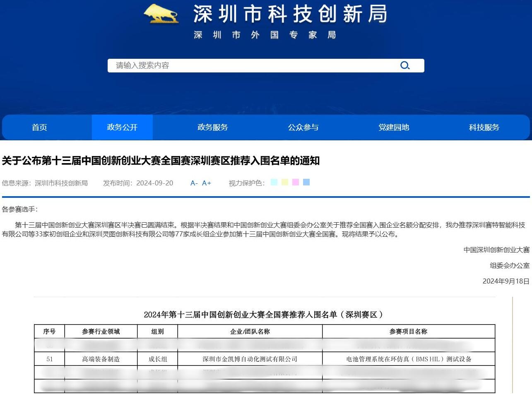Click A+ to increase font size

[x=206, y=183]
